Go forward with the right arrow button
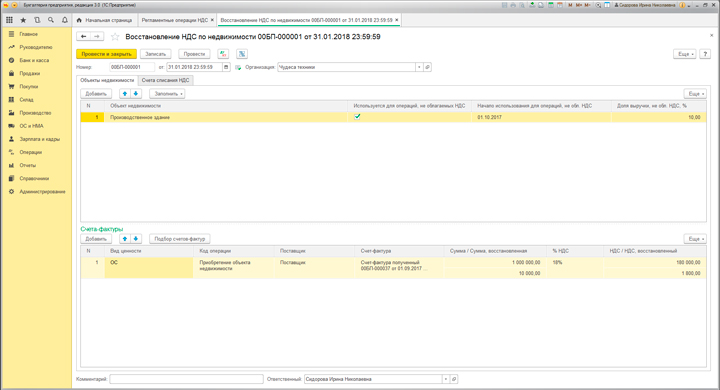This screenshot has width=720, height=390. pos(97,36)
